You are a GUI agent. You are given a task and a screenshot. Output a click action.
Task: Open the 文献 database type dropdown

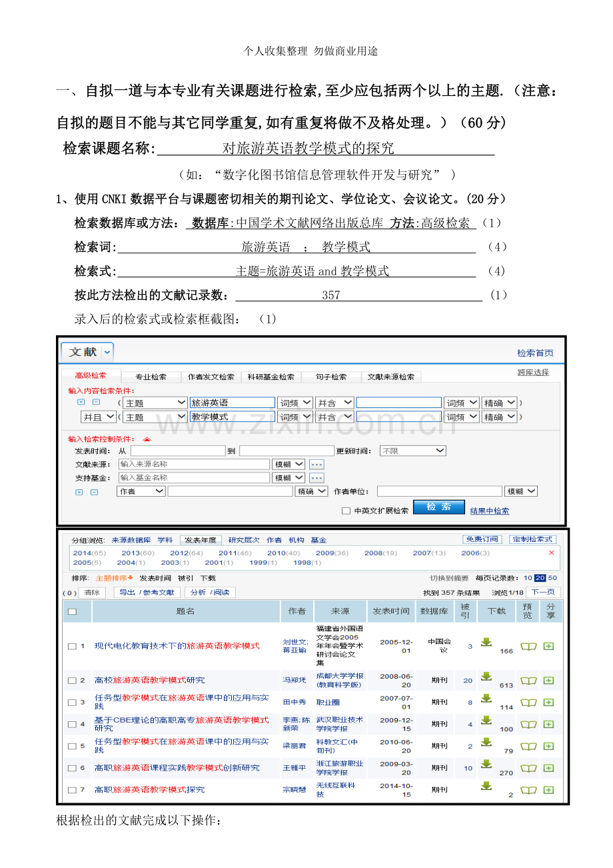pyautogui.click(x=108, y=351)
